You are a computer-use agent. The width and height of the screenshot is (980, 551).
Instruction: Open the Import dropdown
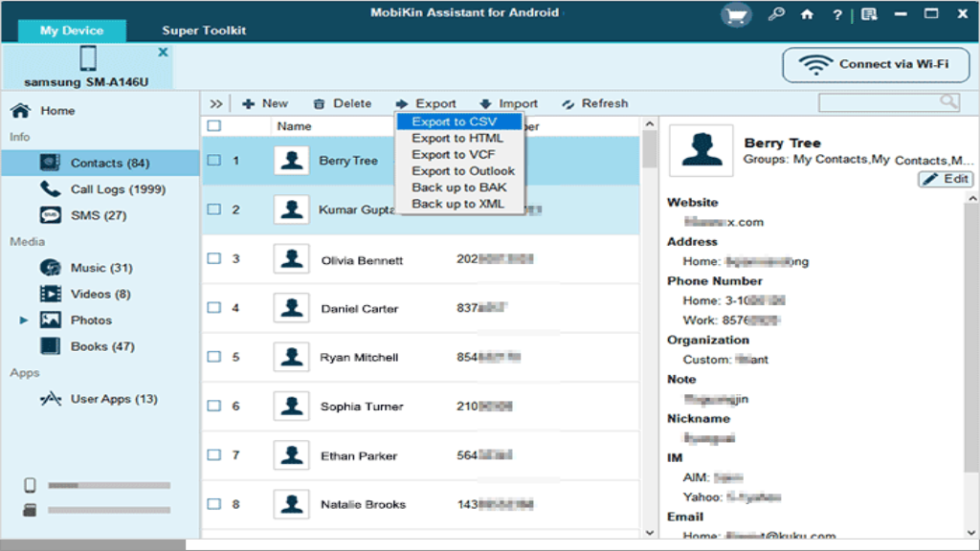pyautogui.click(x=509, y=103)
